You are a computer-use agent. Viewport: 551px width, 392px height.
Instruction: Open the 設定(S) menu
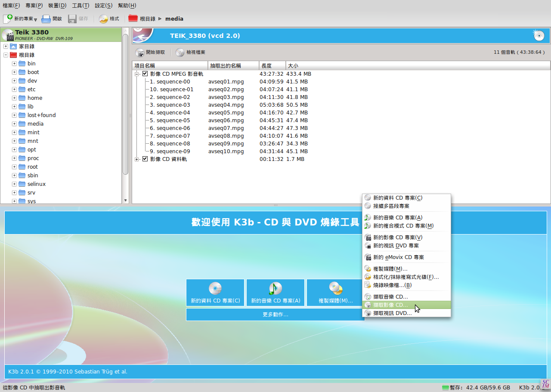pyautogui.click(x=103, y=6)
